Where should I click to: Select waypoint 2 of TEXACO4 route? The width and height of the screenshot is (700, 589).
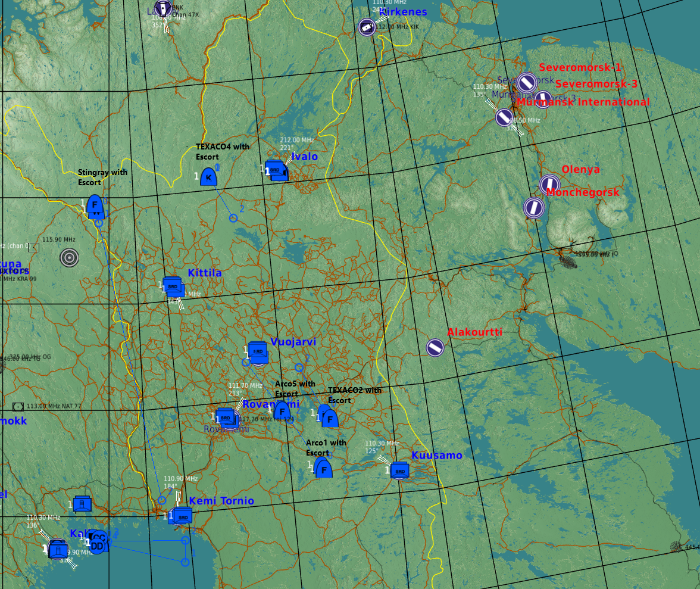[233, 218]
